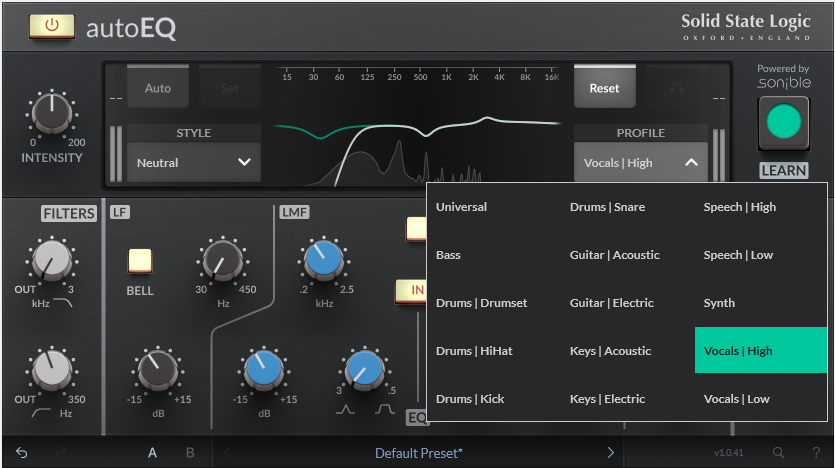Click the redo arrow icon
Viewport: 835px width, 468px height.
point(62,453)
